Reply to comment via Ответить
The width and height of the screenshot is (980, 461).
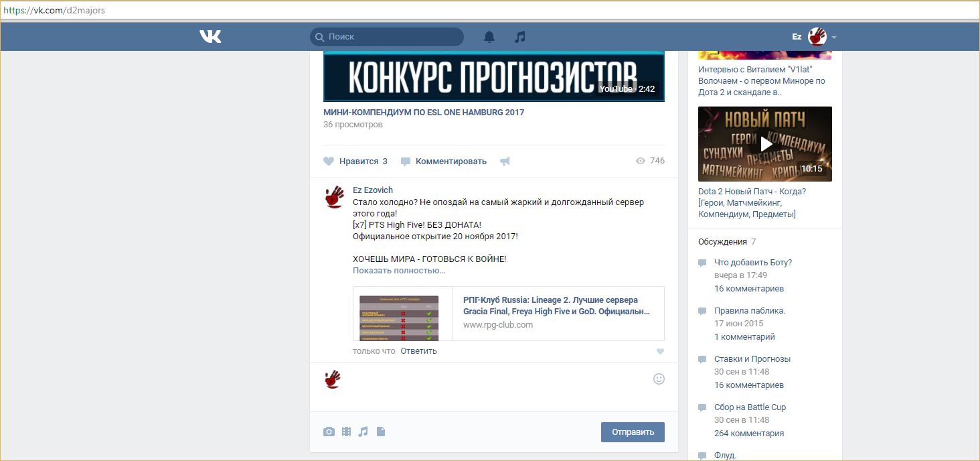click(x=418, y=351)
